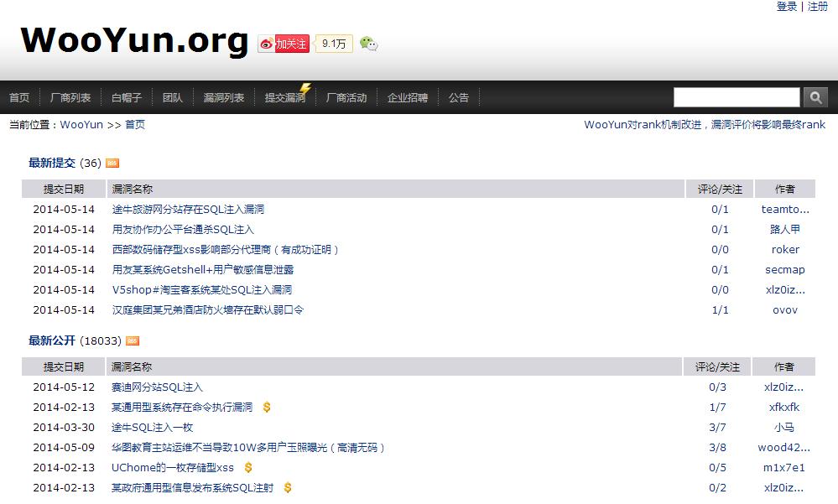Click author 小马
838x504 pixels.
[784, 428]
